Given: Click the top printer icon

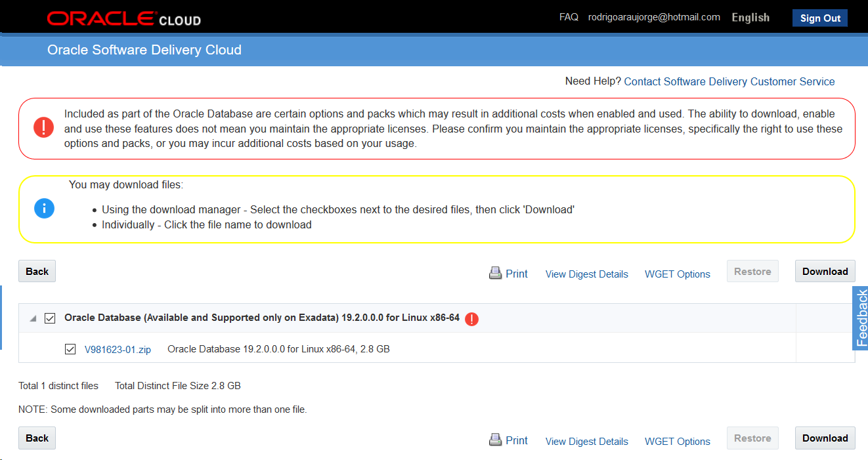Looking at the screenshot, I should pyautogui.click(x=496, y=273).
